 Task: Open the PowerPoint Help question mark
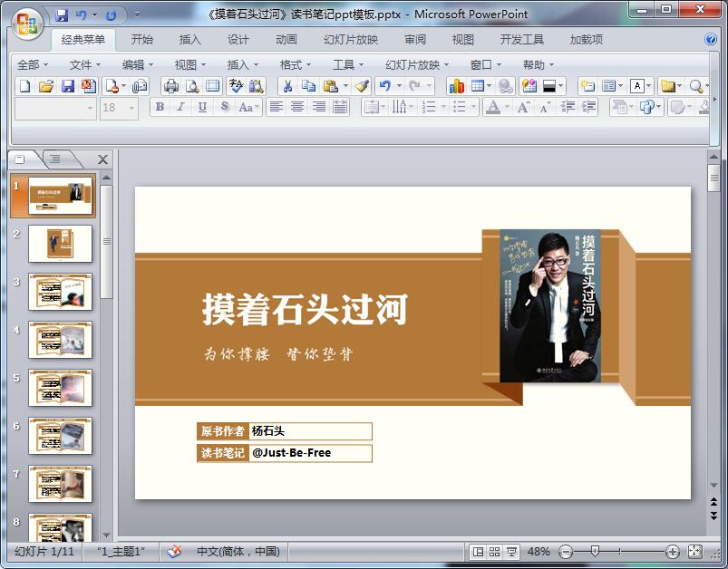click(711, 39)
